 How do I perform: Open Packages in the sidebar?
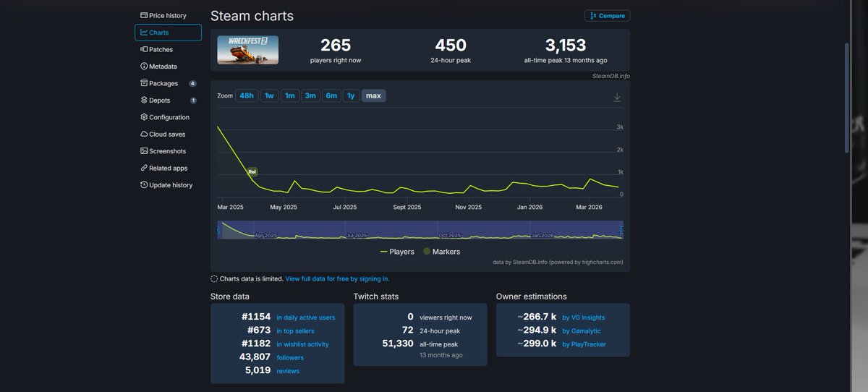click(168, 83)
